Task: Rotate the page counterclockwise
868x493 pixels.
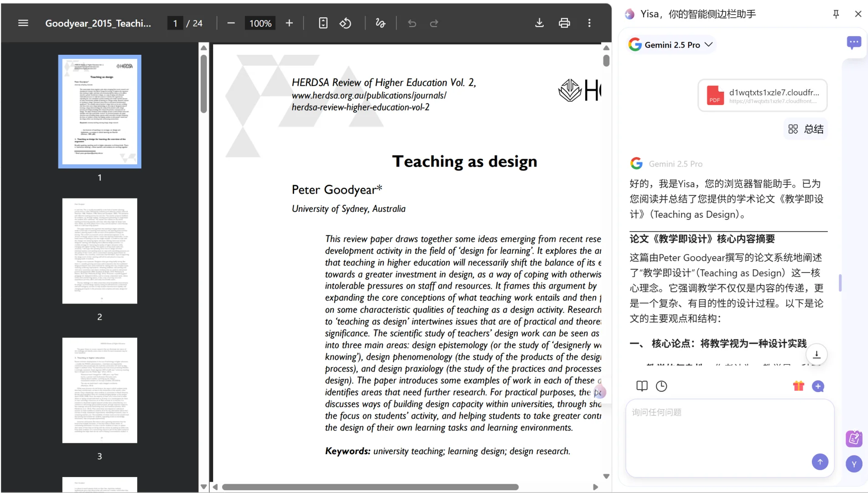Action: tap(346, 23)
